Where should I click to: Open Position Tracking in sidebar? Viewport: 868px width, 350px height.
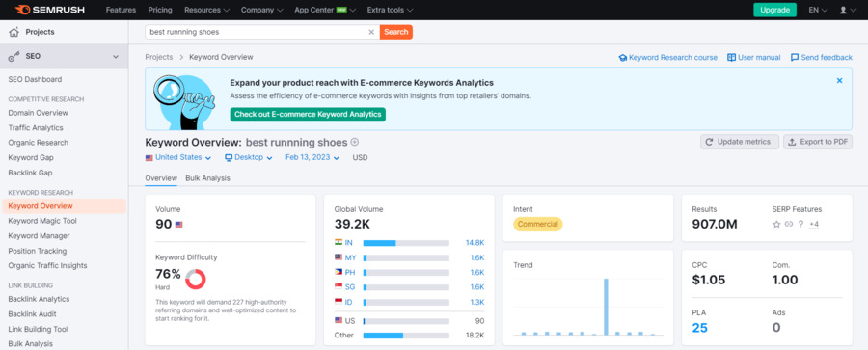37,251
